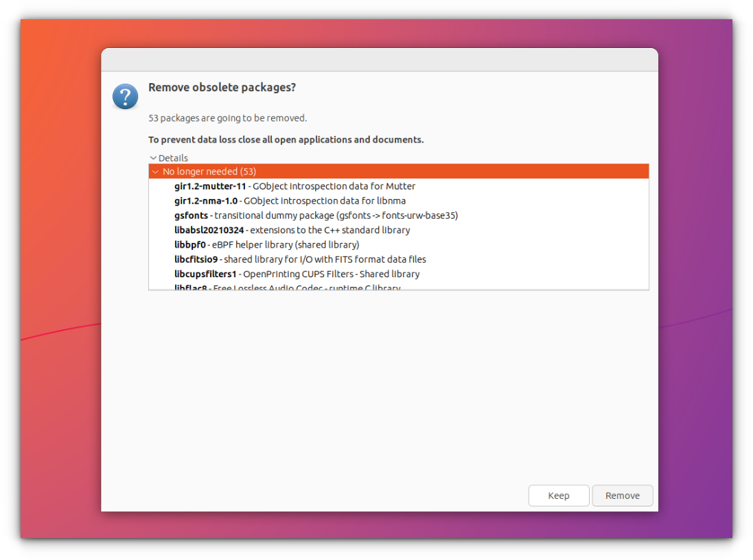Select the libabsl20210324 package row

click(399, 230)
